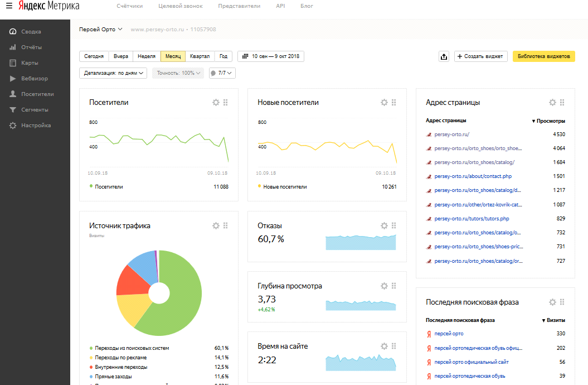
Task: Click the www.persey-orto.ru site address
Action: (157, 29)
